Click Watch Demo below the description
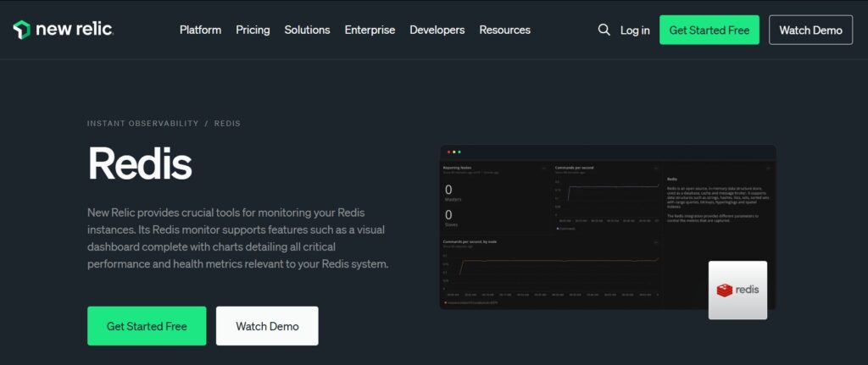 coord(267,326)
